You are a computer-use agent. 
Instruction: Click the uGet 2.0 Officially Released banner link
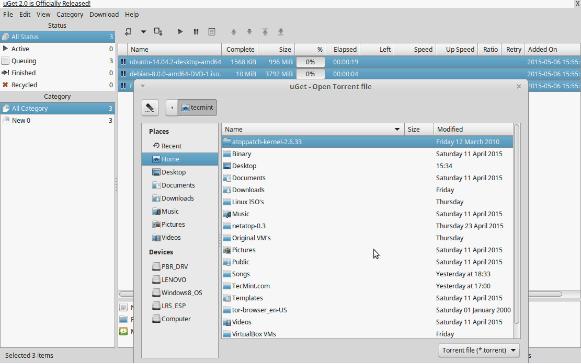point(46,3)
